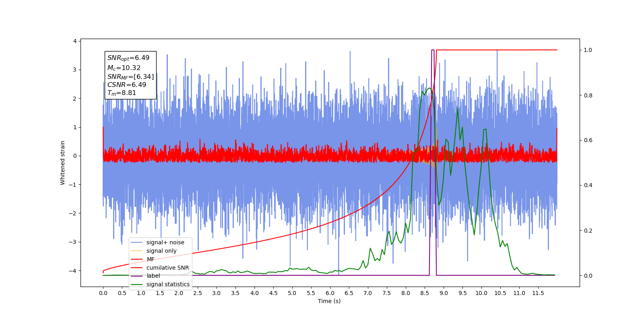Click the 9.0 tick on the time axis
This screenshot has width=644, height=322.
tap(444, 293)
